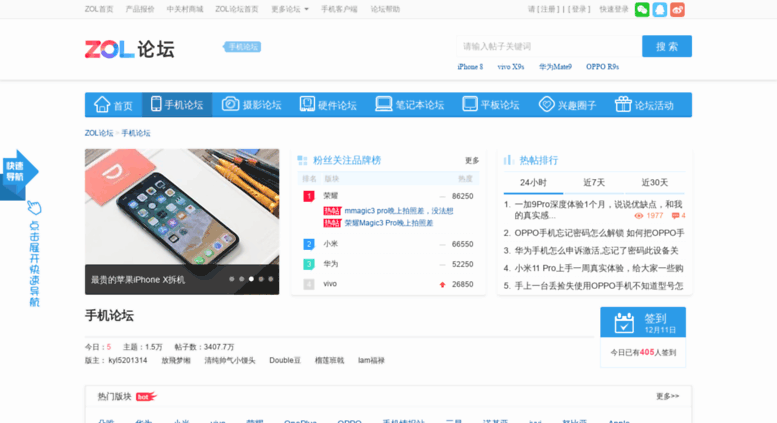Click the iPhone 8 search suggestion
Screen dimensions: 777x423
(470, 67)
